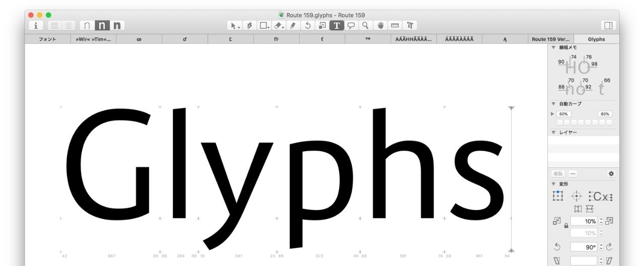
Task: Select the regular master n icon
Action: (x=102, y=25)
